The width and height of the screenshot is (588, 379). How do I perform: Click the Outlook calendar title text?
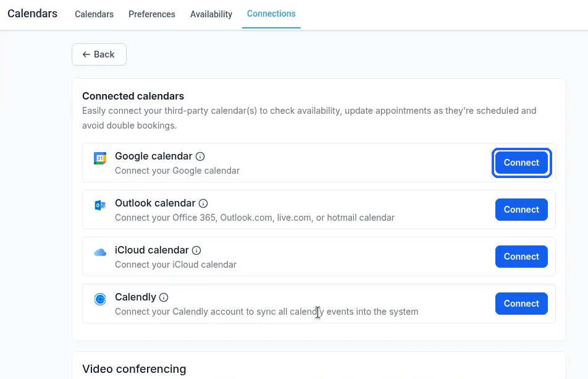tap(155, 203)
